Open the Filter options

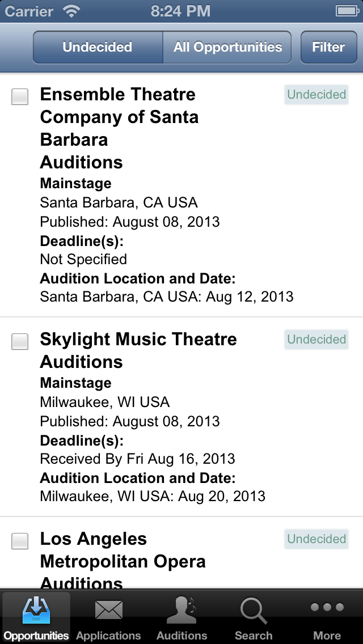[328, 47]
